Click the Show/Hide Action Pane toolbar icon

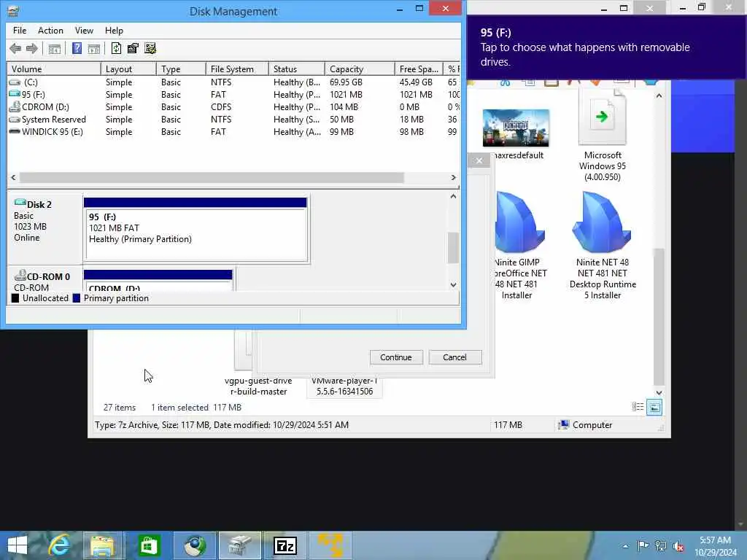tap(94, 48)
